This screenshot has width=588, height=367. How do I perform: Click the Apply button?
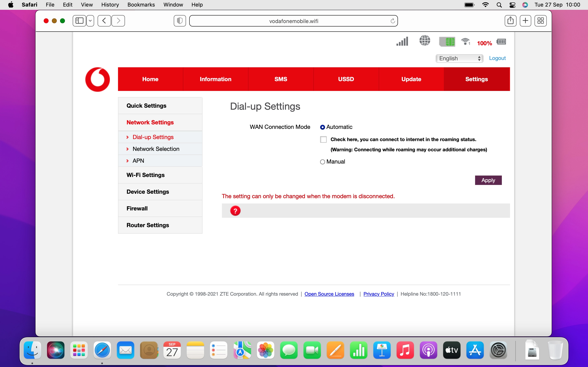(x=488, y=180)
